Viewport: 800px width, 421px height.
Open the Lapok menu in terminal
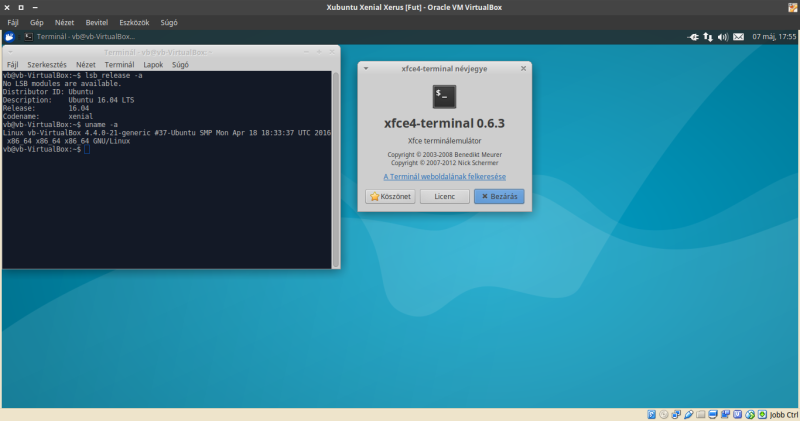point(153,65)
